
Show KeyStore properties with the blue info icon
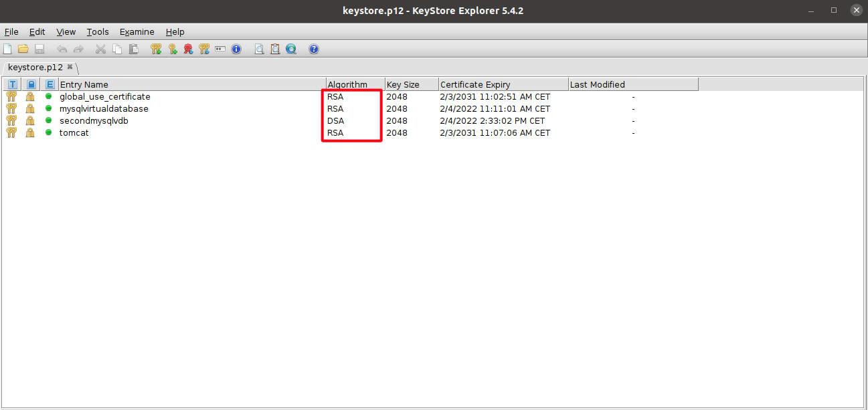[x=236, y=49]
